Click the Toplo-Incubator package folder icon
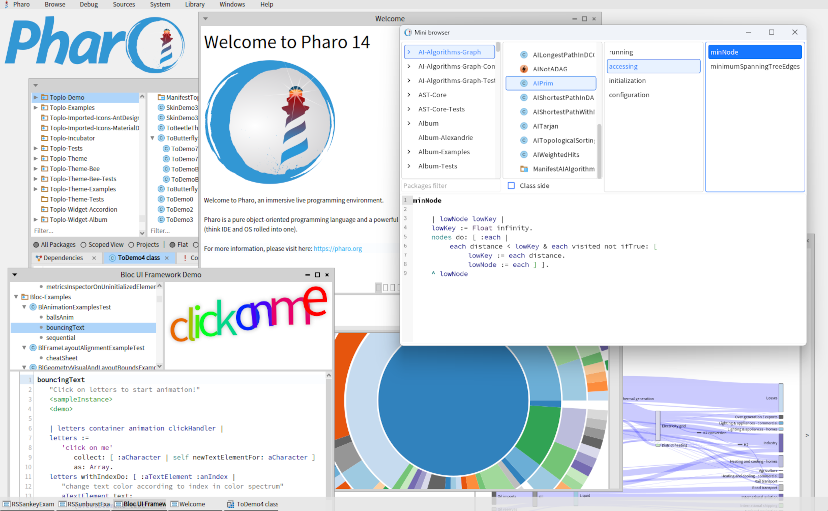This screenshot has width=828, height=511. 44,138
